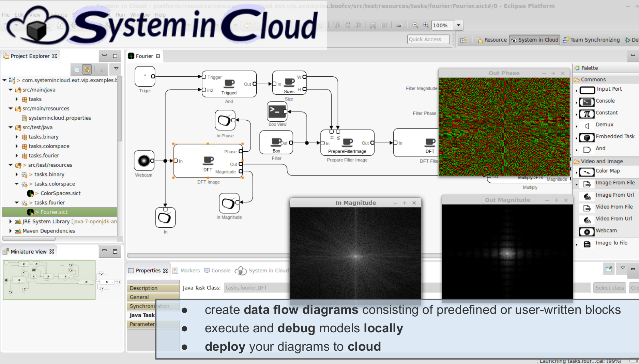Click the Open Perspective icon
The height and width of the screenshot is (364, 639).
(x=463, y=40)
